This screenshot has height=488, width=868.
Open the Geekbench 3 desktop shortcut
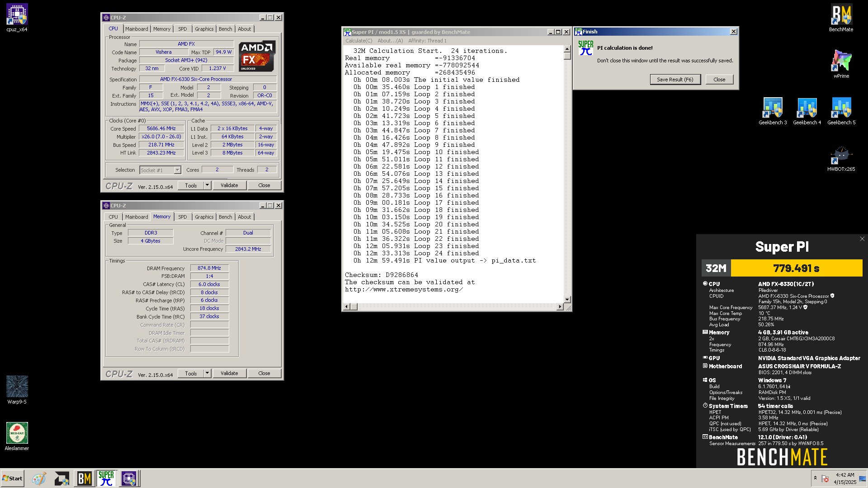pos(773,111)
